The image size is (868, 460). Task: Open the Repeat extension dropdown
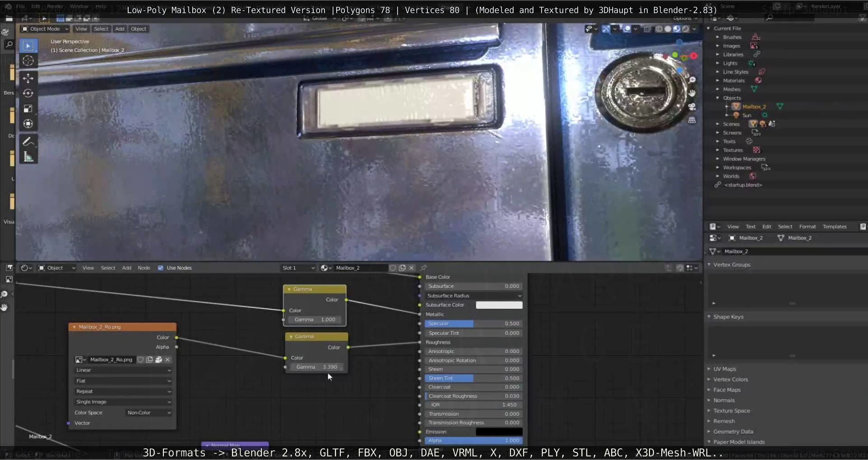pyautogui.click(x=123, y=391)
